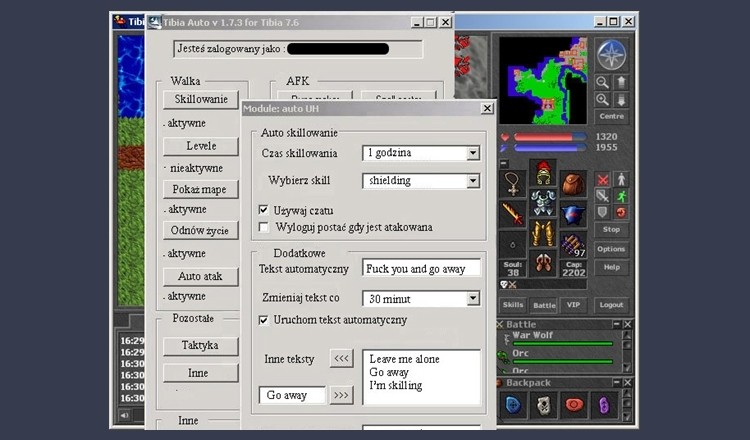Viewport: 750px width, 440px height.
Task: Click the Stop button in Tibia
Action: (x=611, y=230)
